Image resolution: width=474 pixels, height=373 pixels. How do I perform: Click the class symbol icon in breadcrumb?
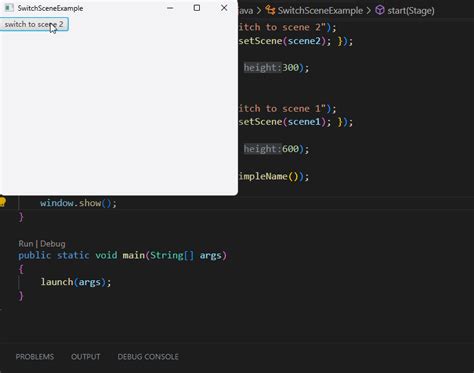(270, 10)
